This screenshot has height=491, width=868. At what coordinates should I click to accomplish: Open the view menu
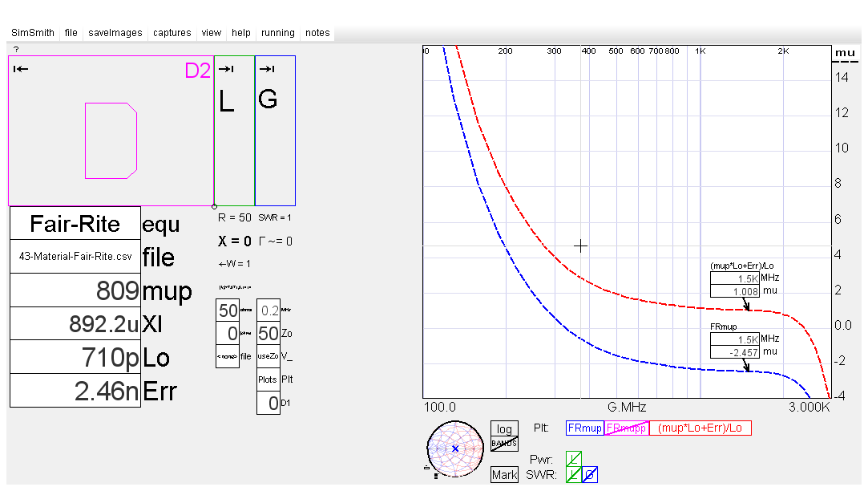[212, 33]
